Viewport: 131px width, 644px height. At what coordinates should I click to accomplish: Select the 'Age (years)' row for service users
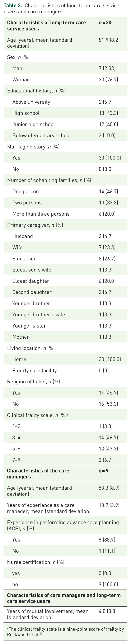[x=39, y=43]
